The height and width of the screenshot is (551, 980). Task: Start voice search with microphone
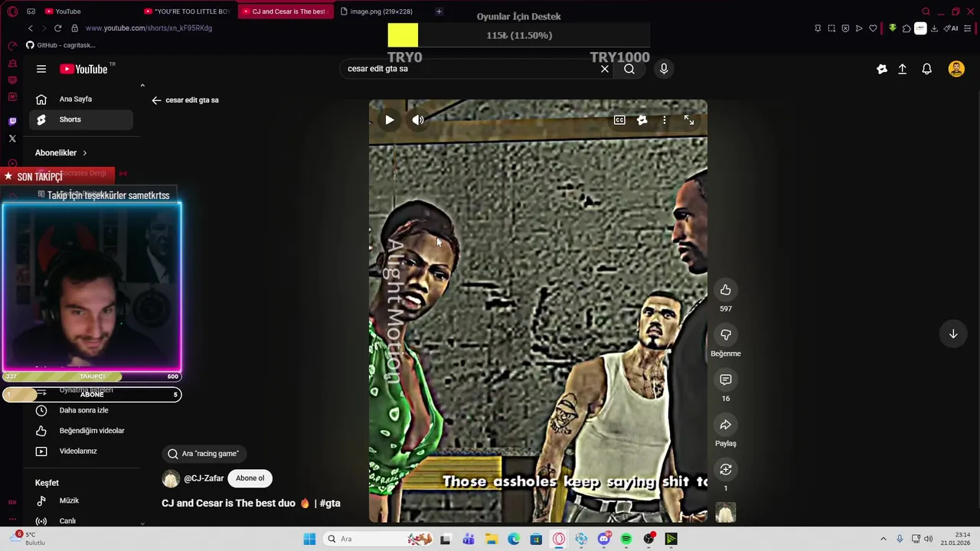point(664,69)
